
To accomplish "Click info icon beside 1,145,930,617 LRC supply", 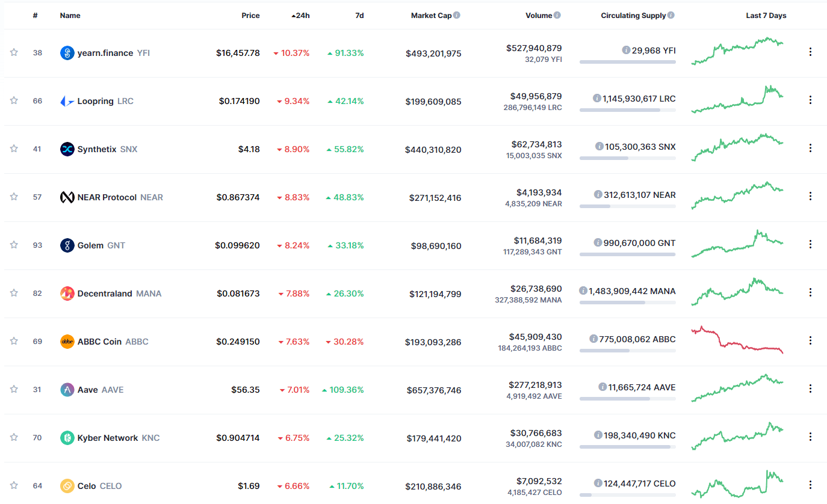I will pyautogui.click(x=596, y=98).
